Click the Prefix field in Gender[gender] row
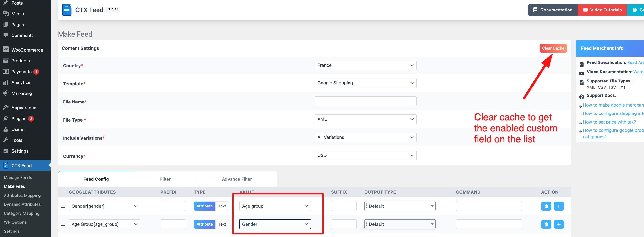 (x=173, y=206)
